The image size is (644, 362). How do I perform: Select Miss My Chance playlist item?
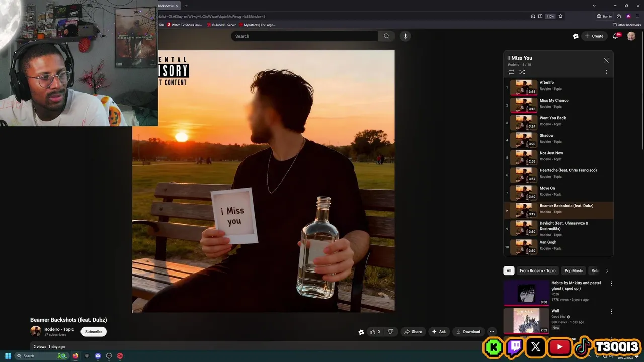[x=558, y=105]
